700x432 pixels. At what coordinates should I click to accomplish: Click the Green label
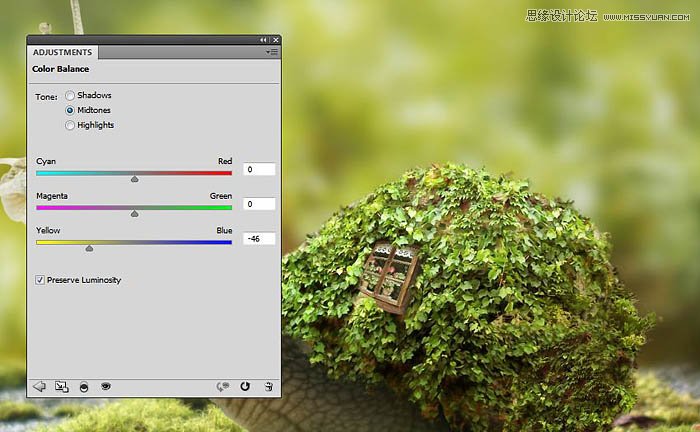pos(221,196)
